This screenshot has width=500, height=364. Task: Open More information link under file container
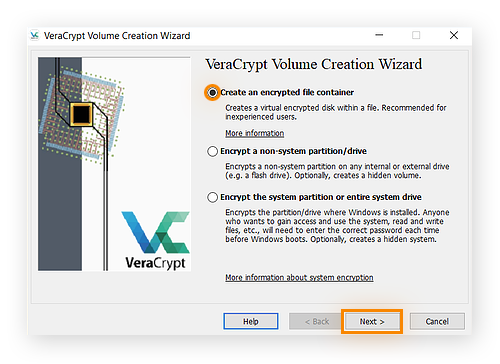255,133
